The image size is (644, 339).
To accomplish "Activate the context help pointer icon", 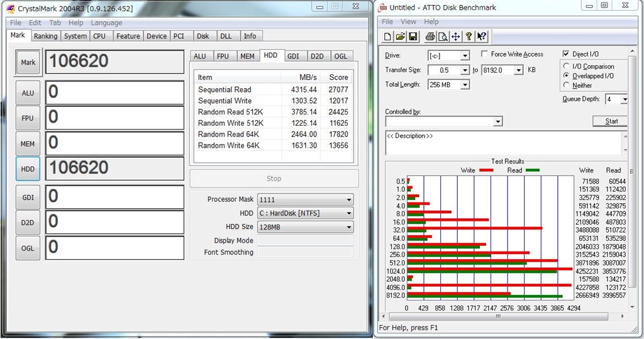I will click(x=482, y=36).
